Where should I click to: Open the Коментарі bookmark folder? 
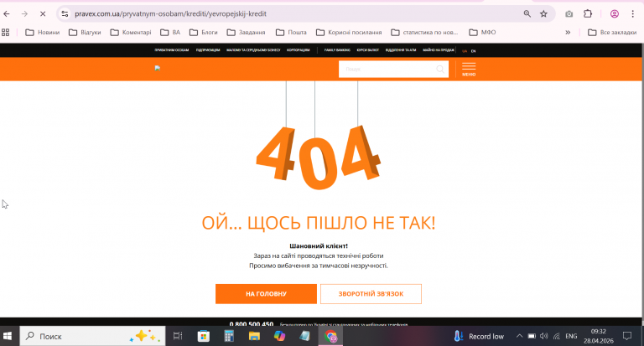[131, 33]
